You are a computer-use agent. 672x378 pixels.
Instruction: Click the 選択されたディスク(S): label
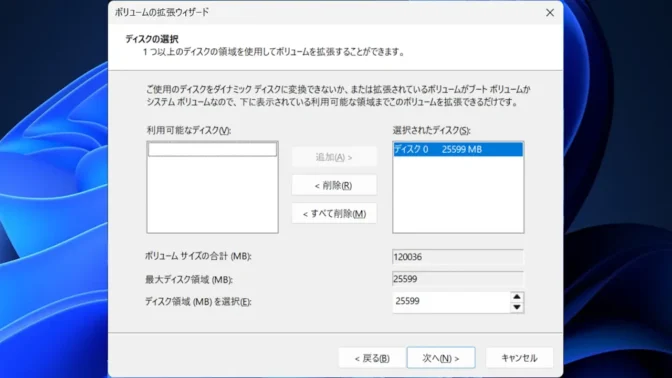pos(431,130)
